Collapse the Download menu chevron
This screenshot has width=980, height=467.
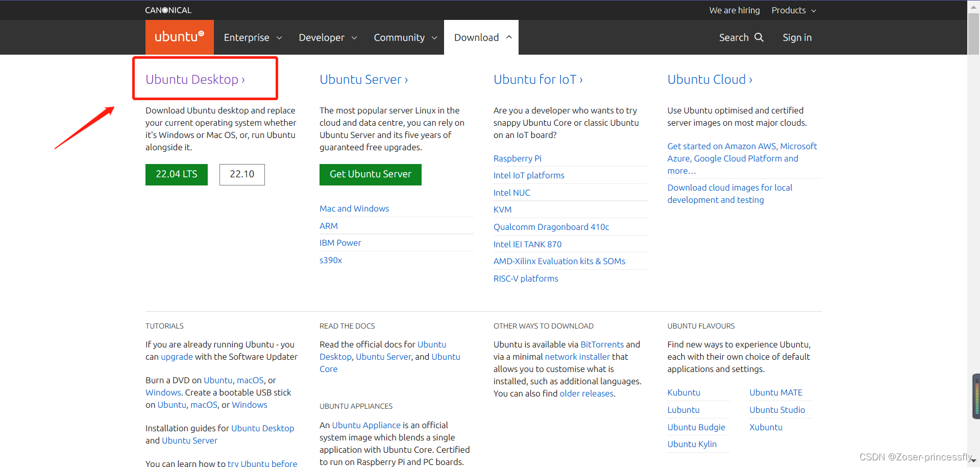tap(509, 37)
